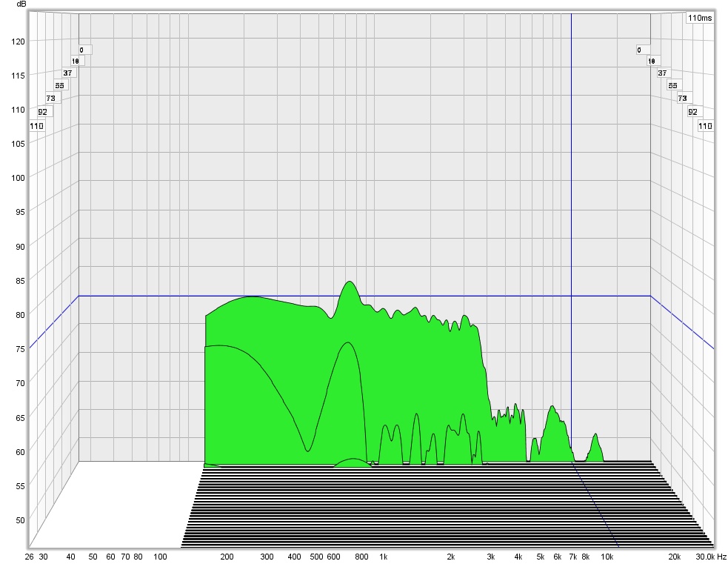Click the 37 time marker on left wall
This screenshot has width=728, height=564.
[68, 73]
